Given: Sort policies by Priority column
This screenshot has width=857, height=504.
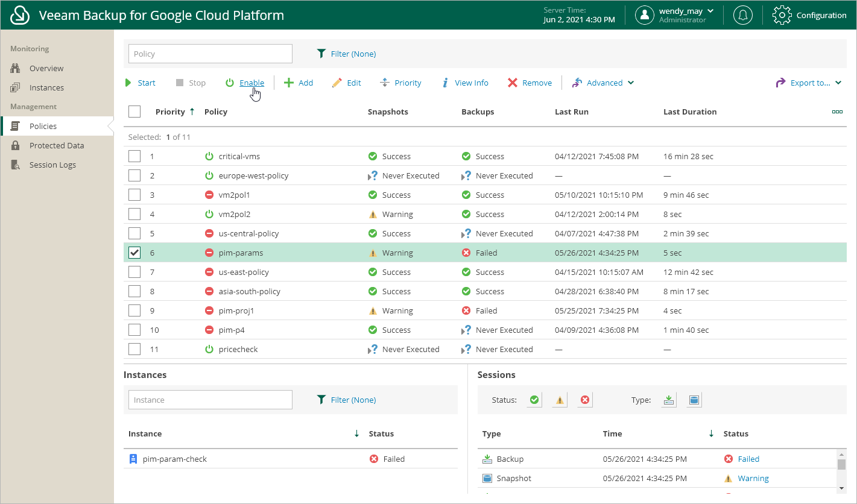Looking at the screenshot, I should pyautogui.click(x=175, y=112).
